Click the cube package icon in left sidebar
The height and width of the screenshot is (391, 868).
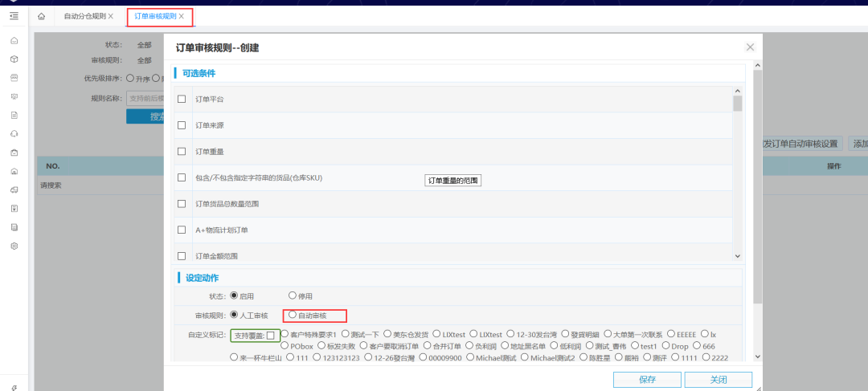coord(14,59)
